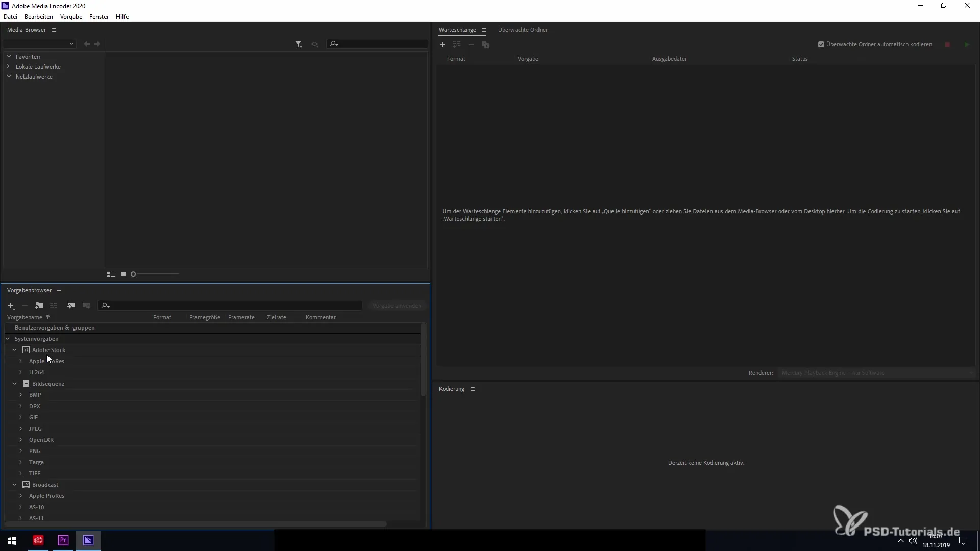The height and width of the screenshot is (551, 980).
Task: Add a source to the queue
Action: tap(443, 45)
